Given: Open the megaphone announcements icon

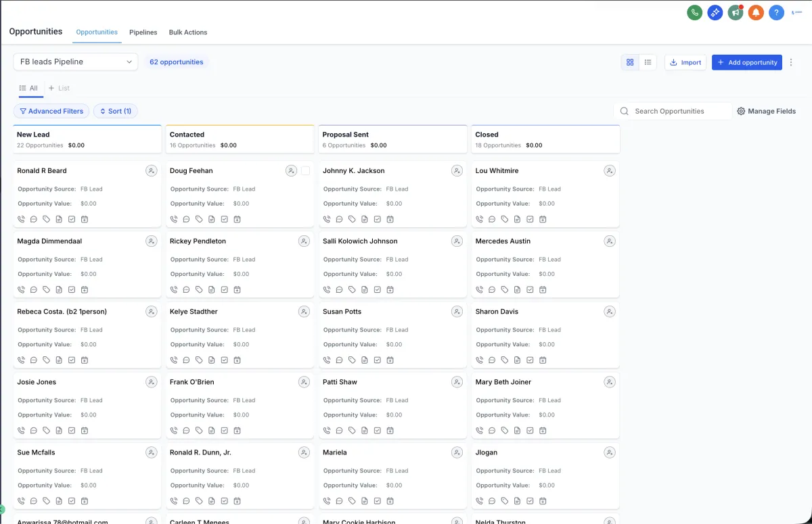Looking at the screenshot, I should click(736, 12).
